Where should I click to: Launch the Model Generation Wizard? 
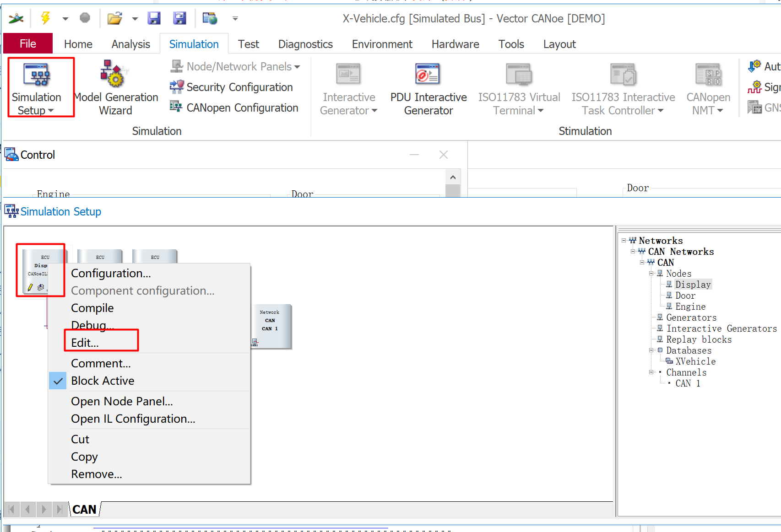pyautogui.click(x=115, y=87)
